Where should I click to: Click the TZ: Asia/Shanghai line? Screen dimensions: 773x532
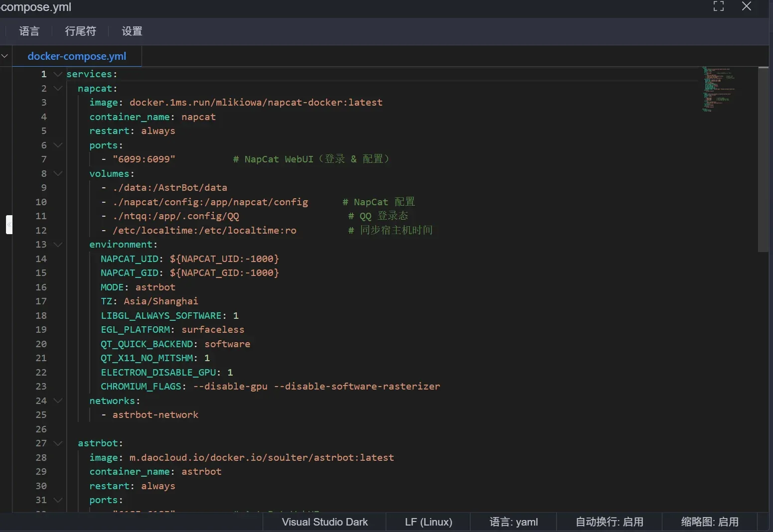coord(150,301)
